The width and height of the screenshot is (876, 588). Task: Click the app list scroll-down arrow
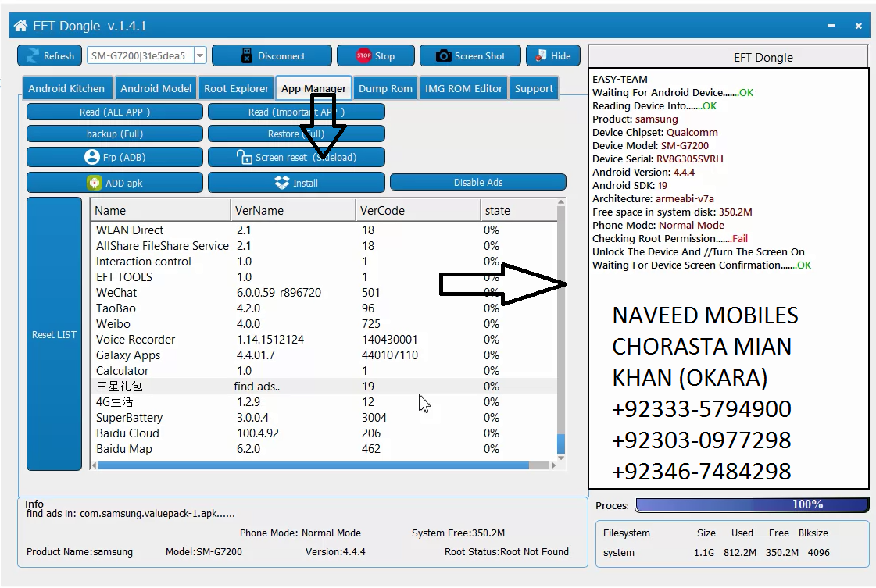point(561,458)
